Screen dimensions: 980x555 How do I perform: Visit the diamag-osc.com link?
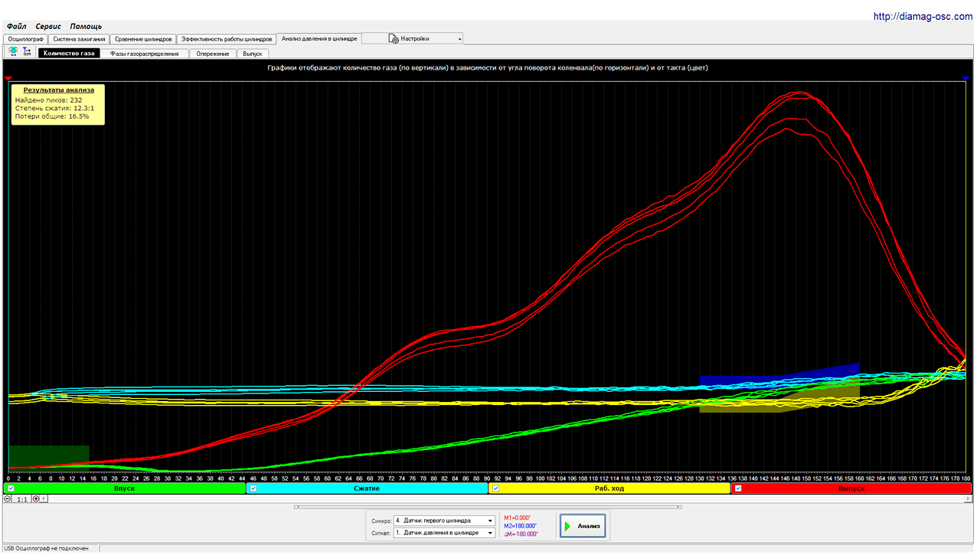point(924,16)
